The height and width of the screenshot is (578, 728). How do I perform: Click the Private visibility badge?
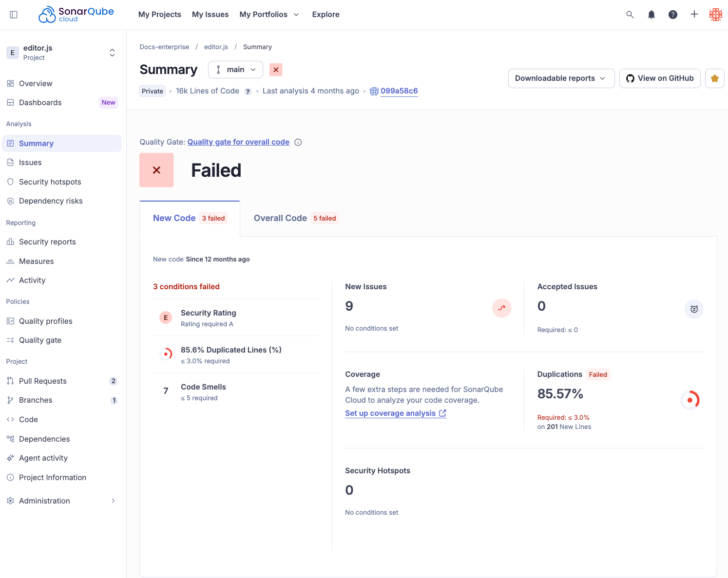click(x=153, y=92)
